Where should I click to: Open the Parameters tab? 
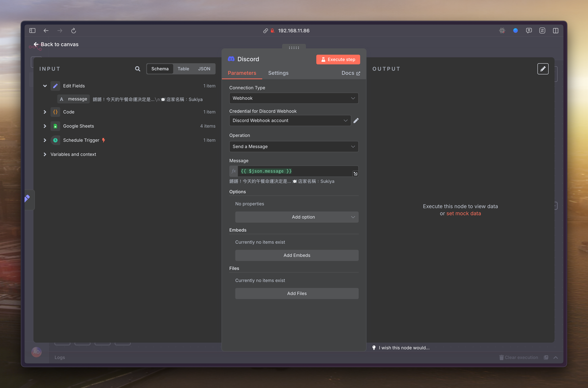[x=242, y=73]
